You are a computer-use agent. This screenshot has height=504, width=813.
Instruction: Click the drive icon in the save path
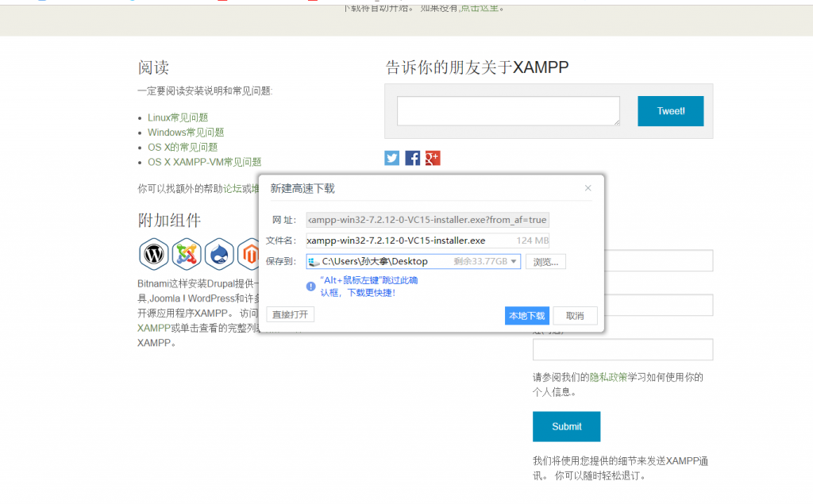[x=313, y=262]
